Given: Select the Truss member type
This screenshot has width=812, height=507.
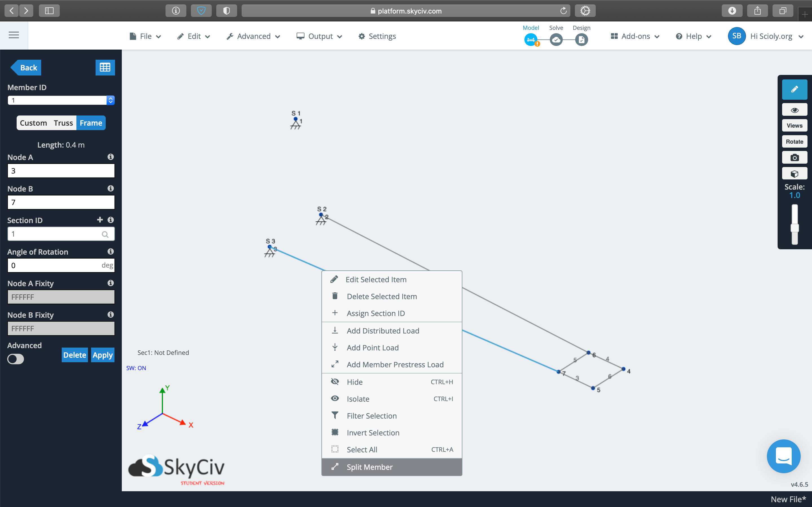Looking at the screenshot, I should click(63, 123).
